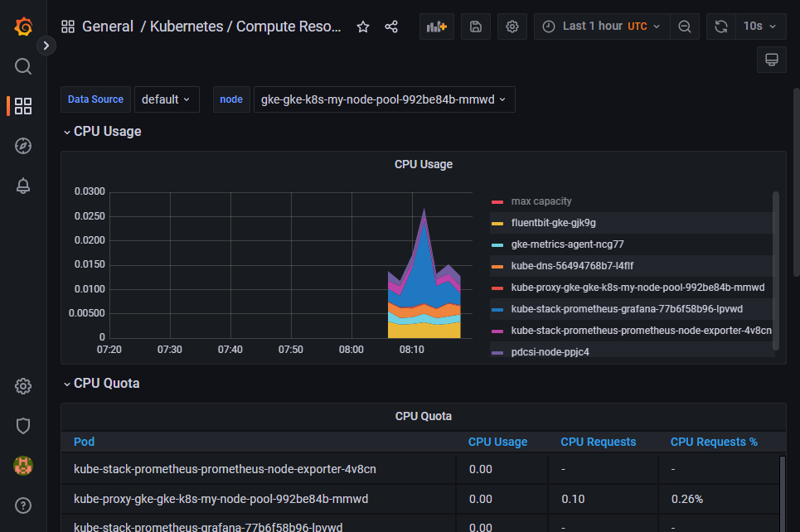Image resolution: width=800 pixels, height=532 pixels.
Task: Open the share dashboard dialog
Action: [390, 26]
